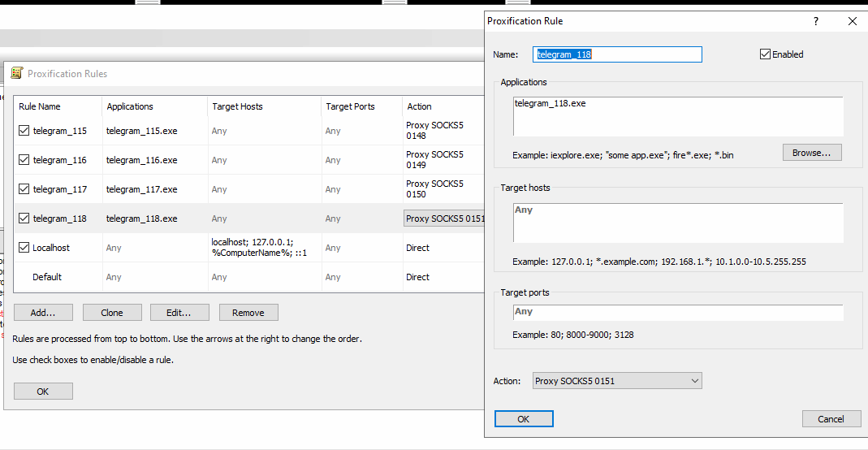Image resolution: width=868 pixels, height=450 pixels.
Task: Click the Proxification Rule dialog title
Action: [x=525, y=21]
